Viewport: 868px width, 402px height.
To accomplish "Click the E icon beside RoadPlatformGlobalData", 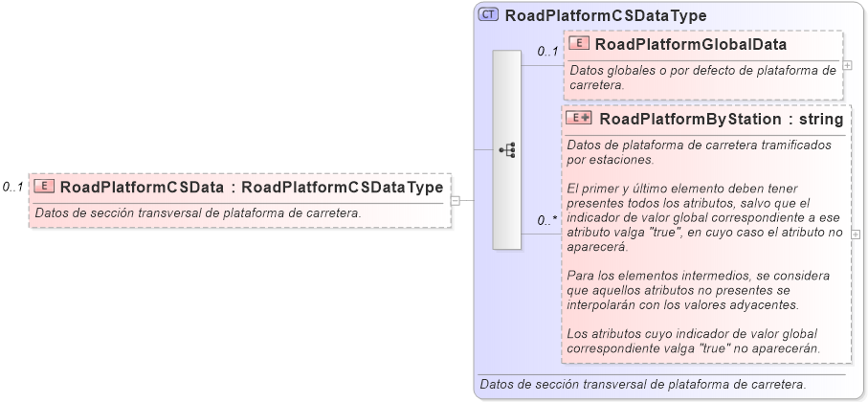I will tap(580, 44).
